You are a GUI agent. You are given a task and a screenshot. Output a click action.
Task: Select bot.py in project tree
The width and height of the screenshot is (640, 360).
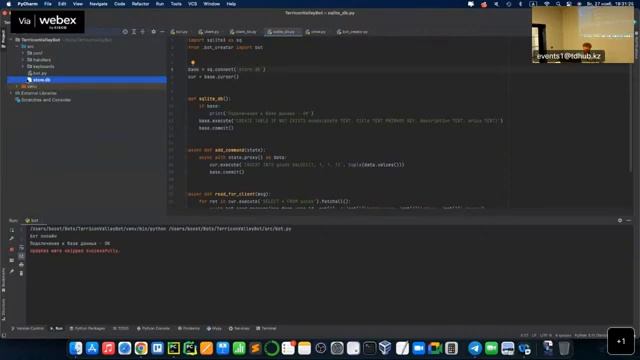click(37, 73)
